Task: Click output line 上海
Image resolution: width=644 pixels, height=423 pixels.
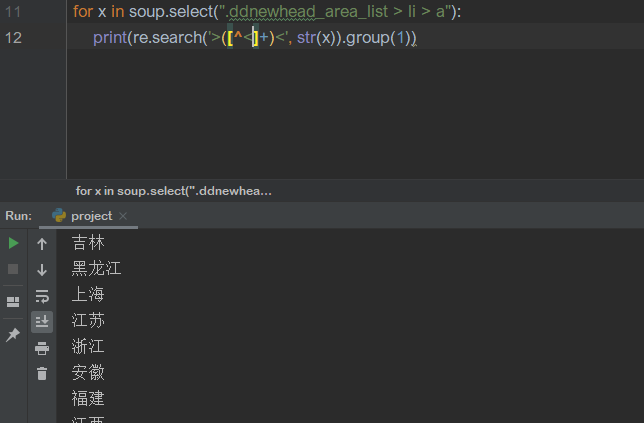Action: [88, 294]
